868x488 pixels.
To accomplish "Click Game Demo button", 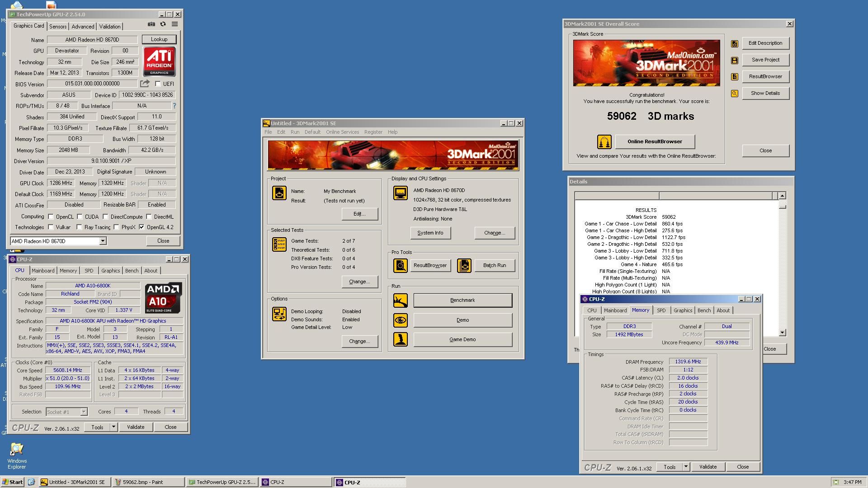I will 462,339.
